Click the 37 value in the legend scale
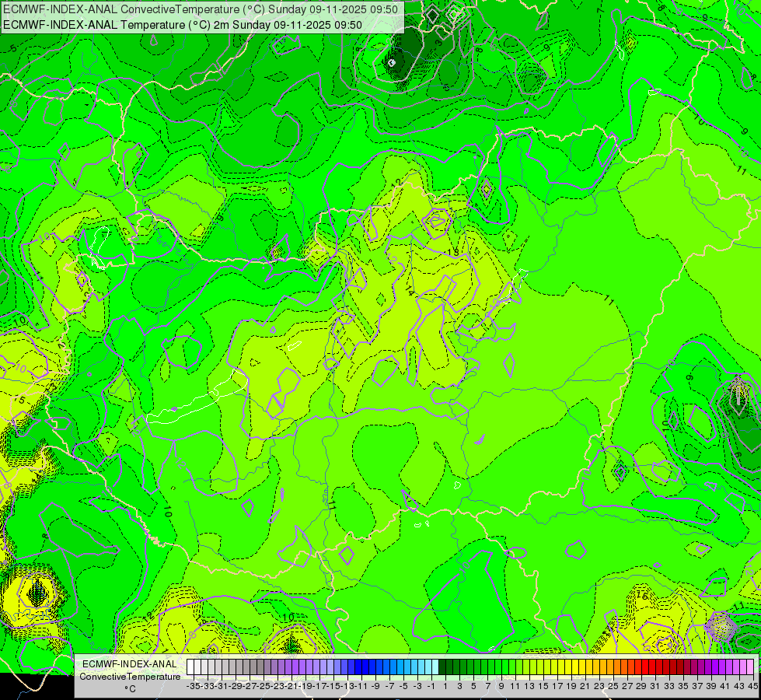The width and height of the screenshot is (761, 700). coord(697,686)
